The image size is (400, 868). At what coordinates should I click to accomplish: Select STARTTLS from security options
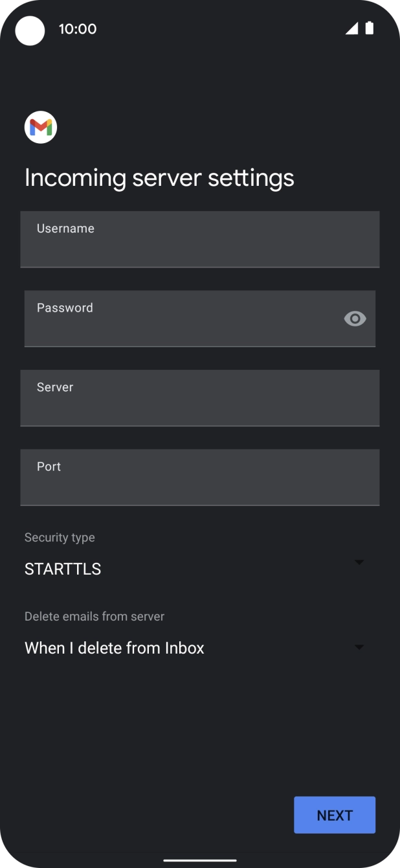pos(62,569)
